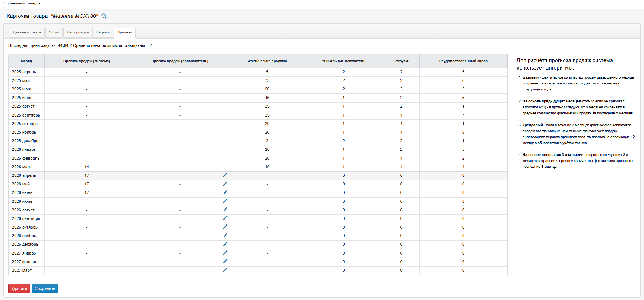This screenshot has width=644, height=300.
Task: Click the Месяц column header
Action: pos(26,61)
